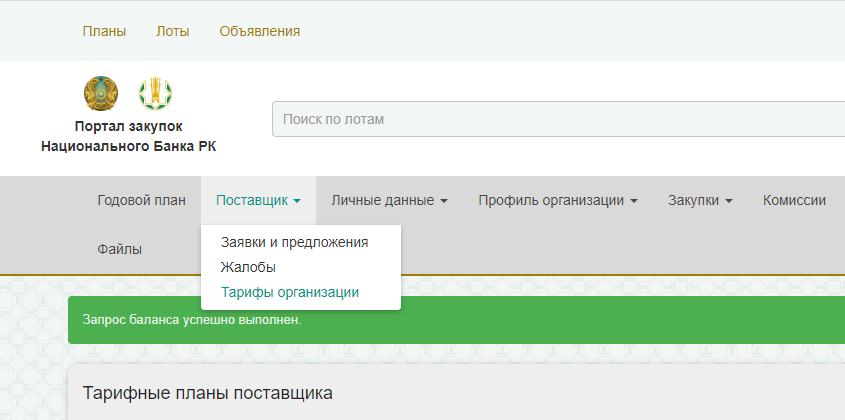Click the Kazakhstan state emblem logo
The image size is (845, 420).
click(101, 94)
